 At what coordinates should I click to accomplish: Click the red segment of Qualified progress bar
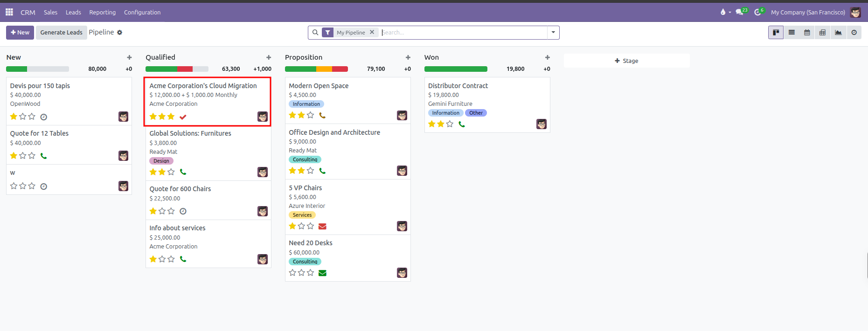coord(185,69)
